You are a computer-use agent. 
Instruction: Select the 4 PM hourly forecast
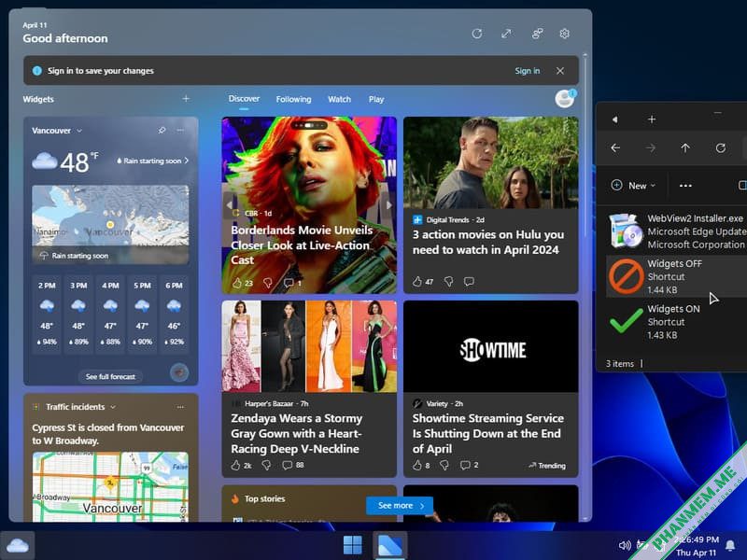[x=110, y=314]
